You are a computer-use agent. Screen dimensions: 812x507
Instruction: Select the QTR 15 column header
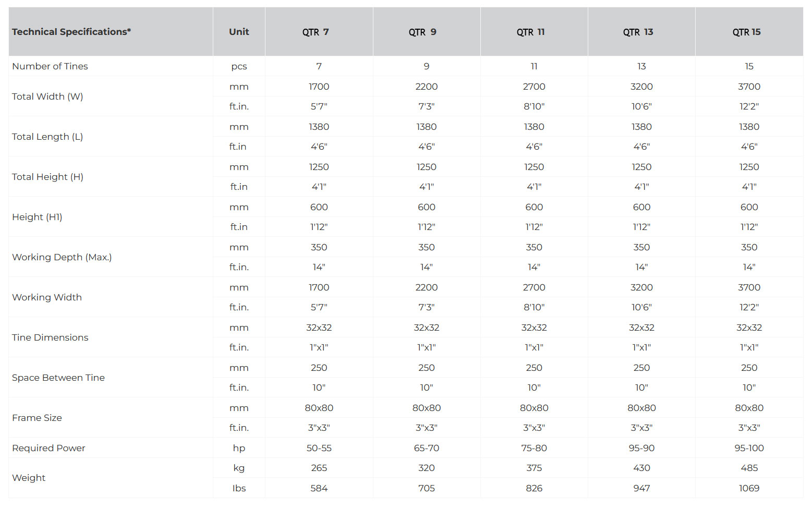[746, 32]
